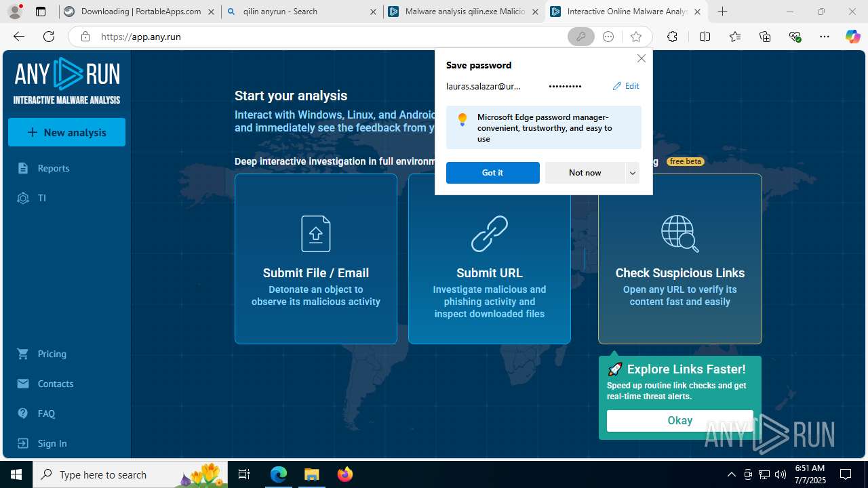Close the qilin anyrun Search tab

(373, 12)
